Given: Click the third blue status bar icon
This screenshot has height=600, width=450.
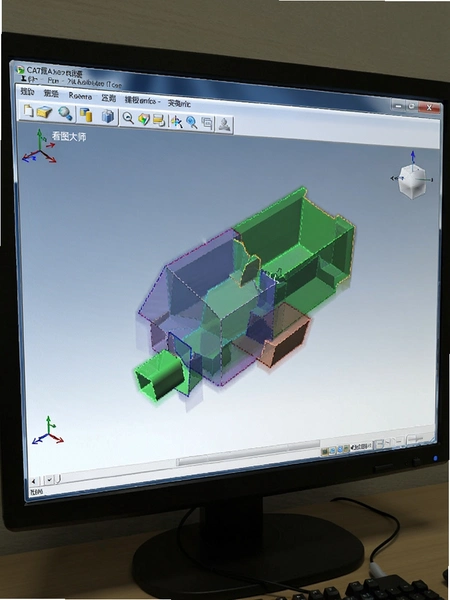Looking at the screenshot, I should (339, 449).
